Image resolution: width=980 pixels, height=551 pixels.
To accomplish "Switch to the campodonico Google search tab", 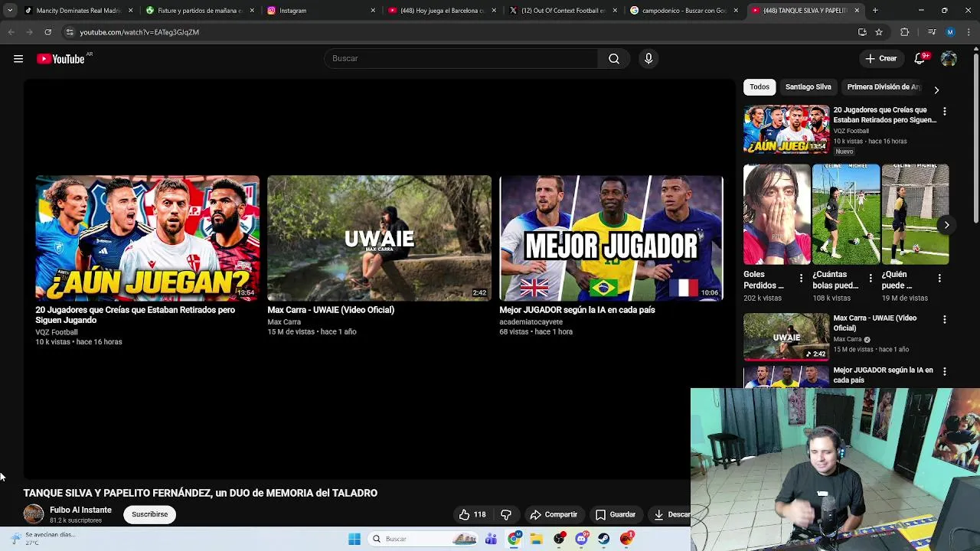I will point(684,11).
